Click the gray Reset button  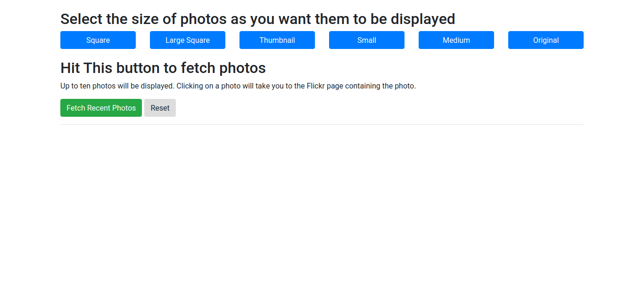(x=160, y=108)
